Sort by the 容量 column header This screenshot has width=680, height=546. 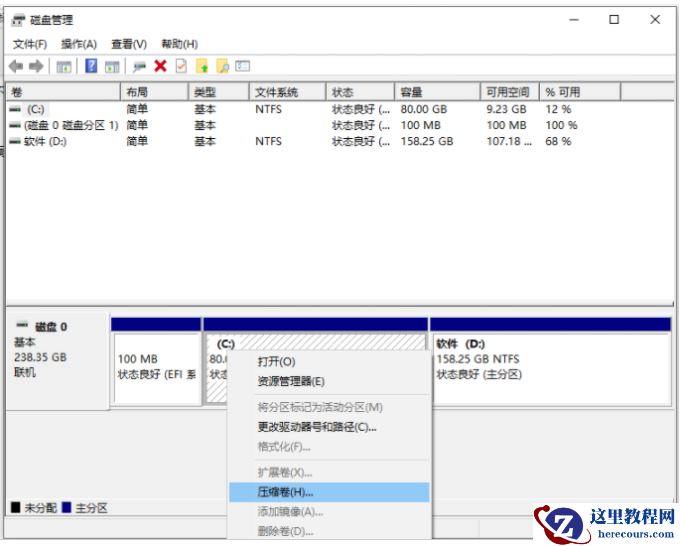pos(438,92)
